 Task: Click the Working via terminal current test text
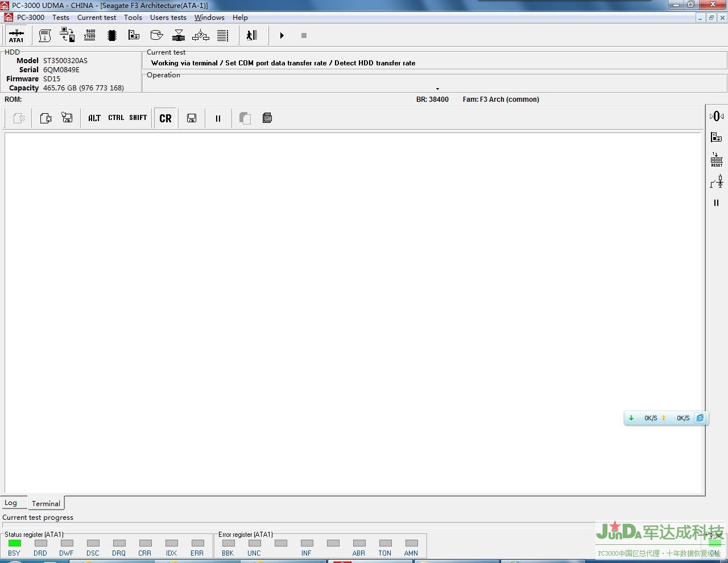[283, 63]
